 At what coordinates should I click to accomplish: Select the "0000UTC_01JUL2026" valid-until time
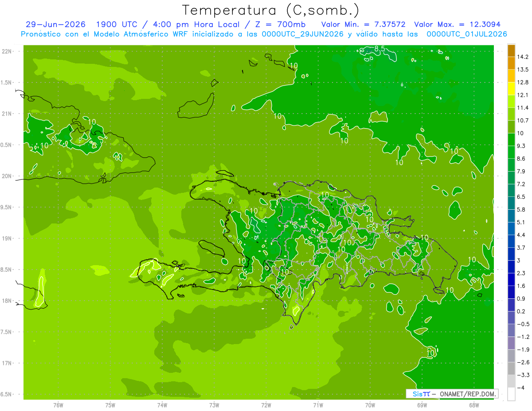(x=467, y=34)
